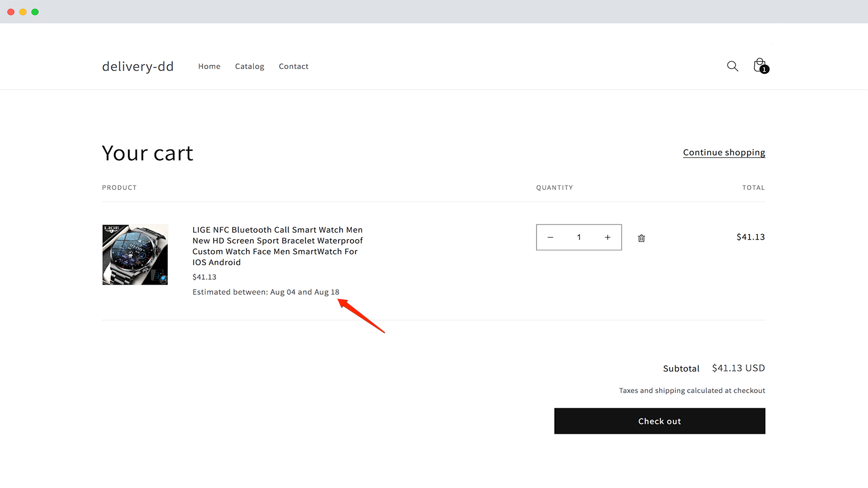Click the green maximize window button

click(x=35, y=12)
